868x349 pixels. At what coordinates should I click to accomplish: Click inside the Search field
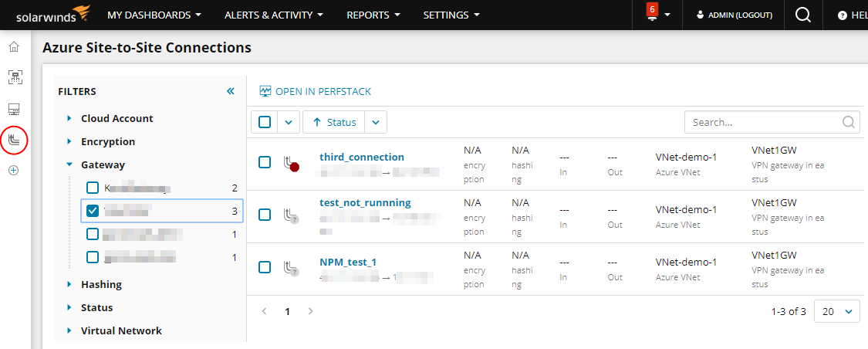pyautogui.click(x=764, y=122)
